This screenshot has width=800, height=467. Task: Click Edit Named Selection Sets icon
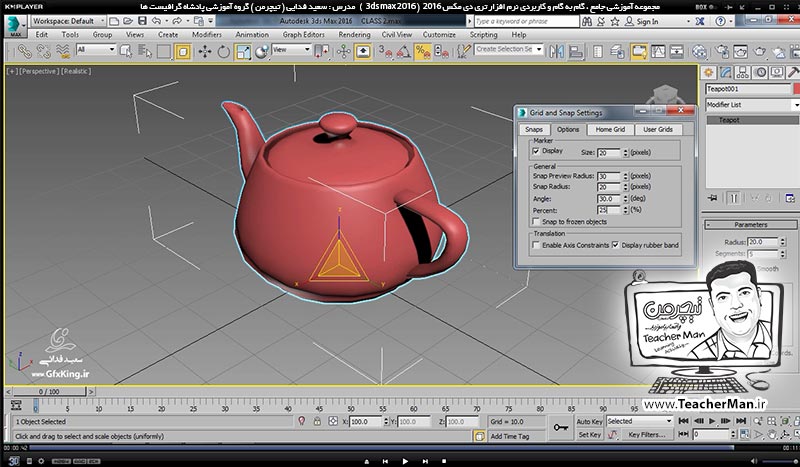pyautogui.click(x=463, y=52)
